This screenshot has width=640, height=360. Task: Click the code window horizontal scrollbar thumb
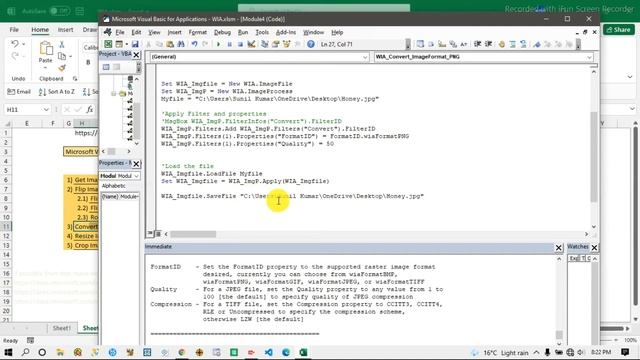pyautogui.click(x=193, y=234)
